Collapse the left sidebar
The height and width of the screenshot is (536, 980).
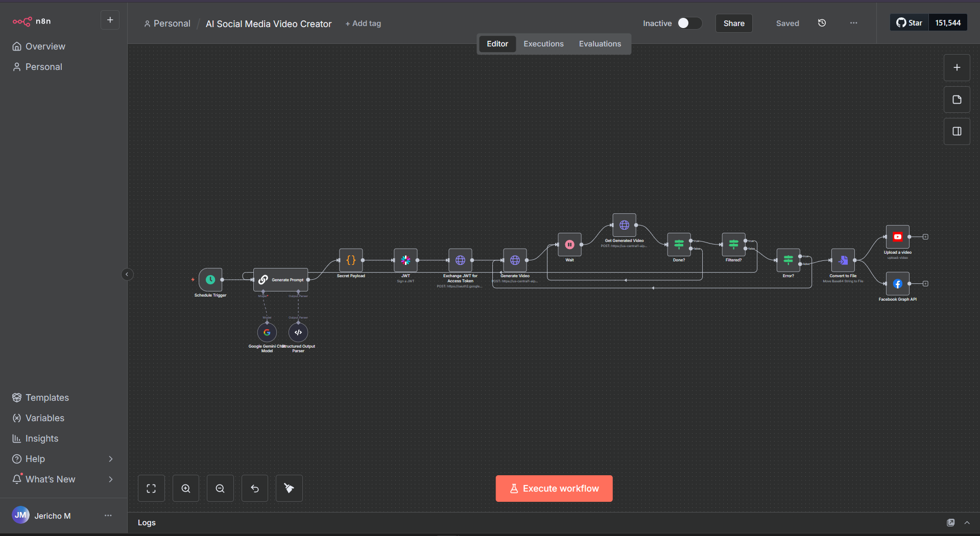[x=127, y=275]
